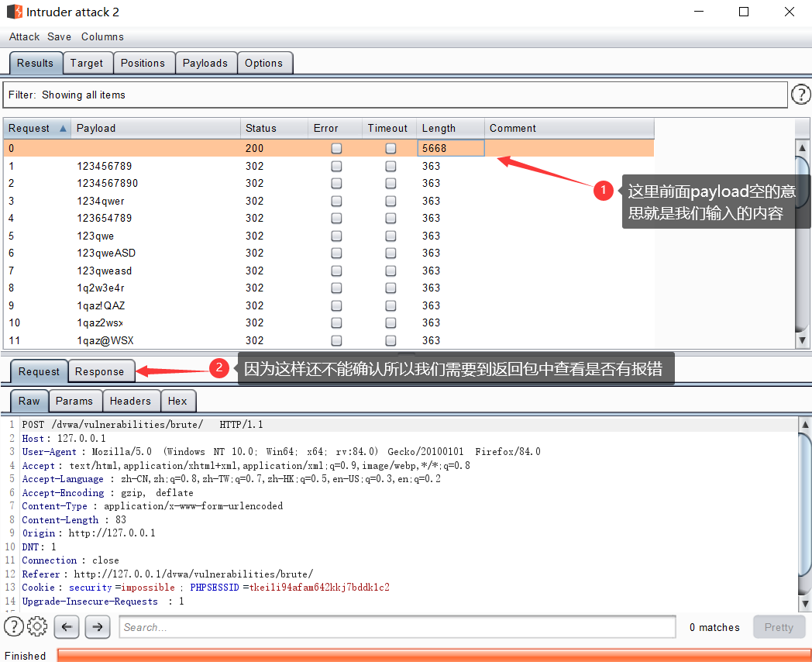Switch to the Options tab
The image size is (812, 662).
[x=264, y=64]
